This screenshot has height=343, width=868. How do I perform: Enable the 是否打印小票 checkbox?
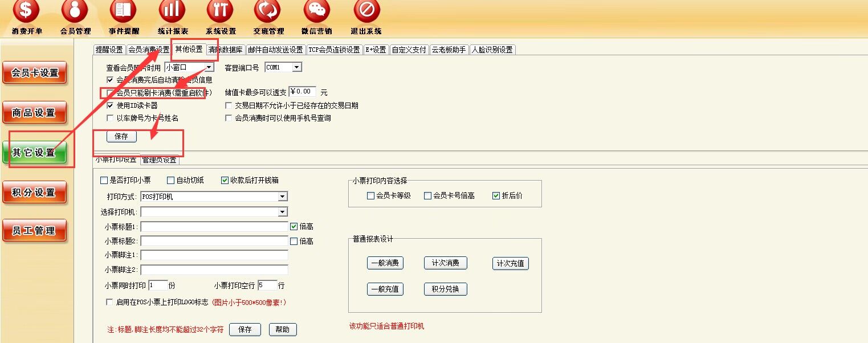click(x=104, y=181)
